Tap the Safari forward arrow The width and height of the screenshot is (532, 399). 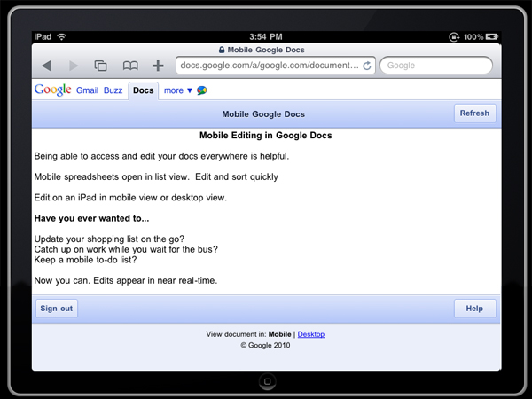click(74, 66)
